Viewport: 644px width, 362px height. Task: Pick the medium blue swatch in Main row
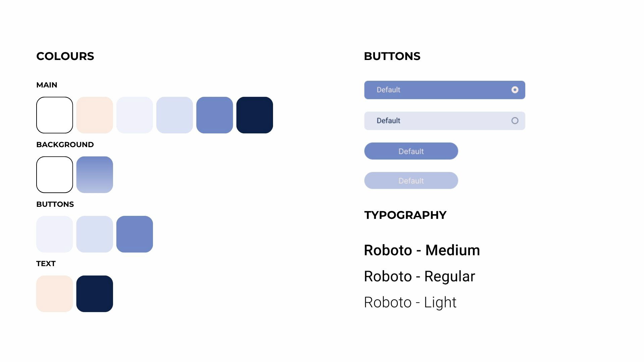215,115
